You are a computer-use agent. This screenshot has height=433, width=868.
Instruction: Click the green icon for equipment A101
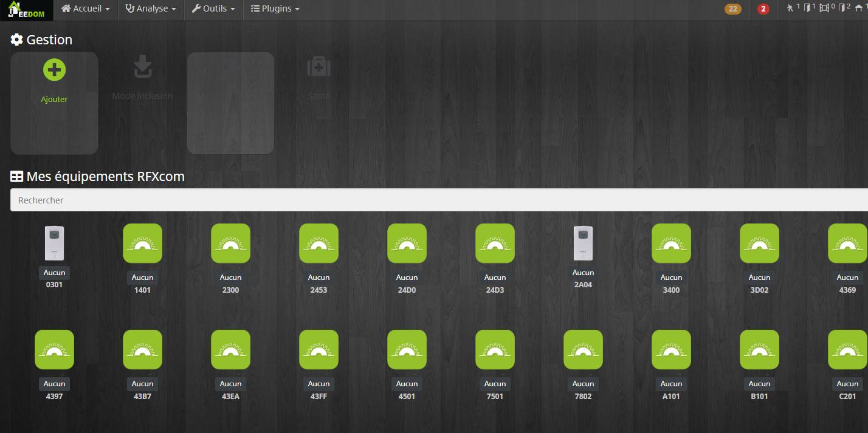[x=671, y=350]
